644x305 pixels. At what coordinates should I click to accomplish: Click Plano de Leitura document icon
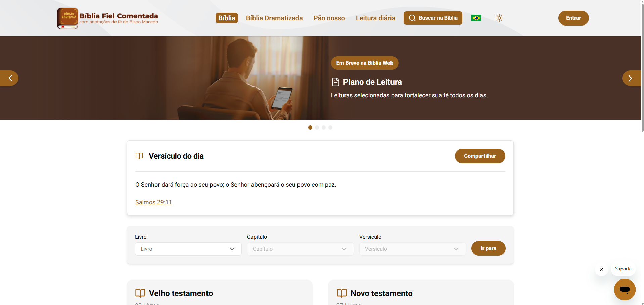[x=335, y=82]
